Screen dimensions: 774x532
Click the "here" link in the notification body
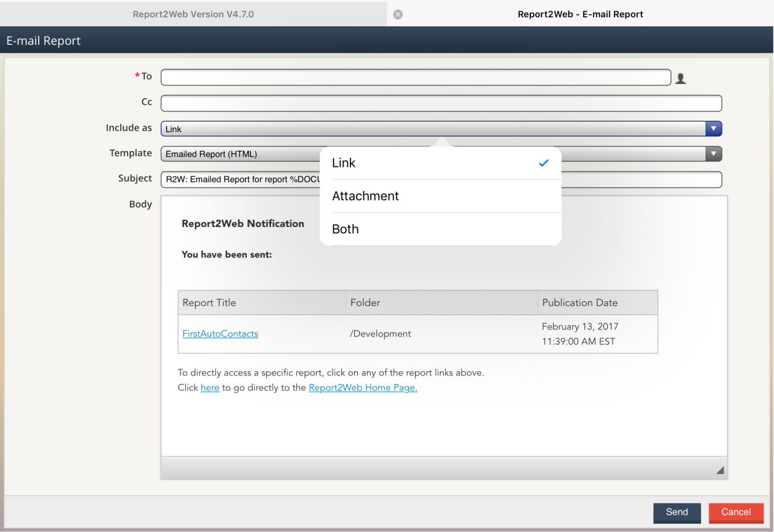[x=210, y=387]
